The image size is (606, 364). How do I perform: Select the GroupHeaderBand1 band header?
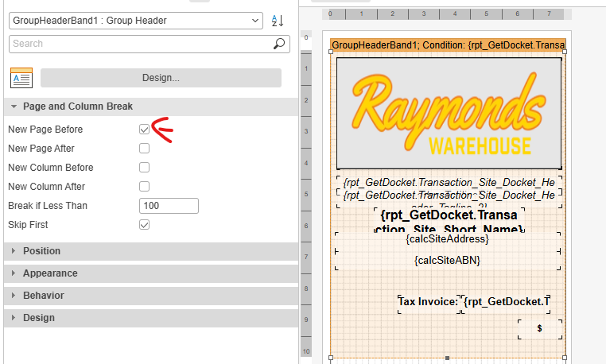point(448,45)
